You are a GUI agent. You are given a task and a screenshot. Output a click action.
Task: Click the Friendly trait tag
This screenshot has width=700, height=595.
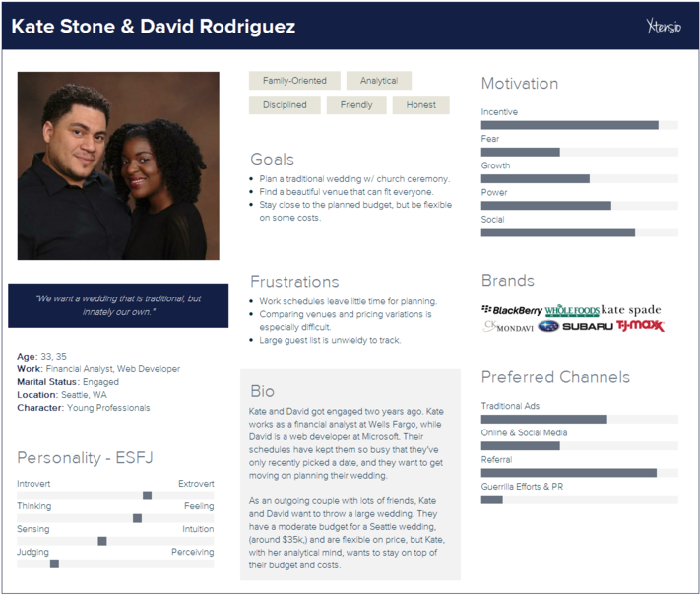[x=356, y=104]
